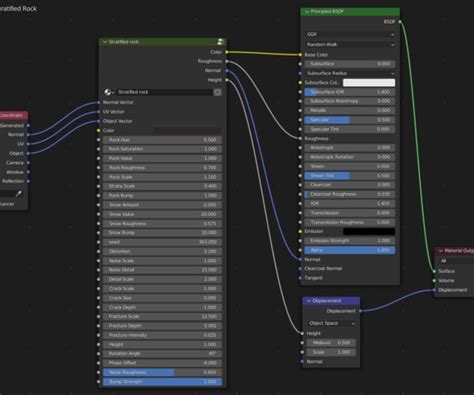Click the user count button next to the Stratified rock name field

(x=217, y=92)
